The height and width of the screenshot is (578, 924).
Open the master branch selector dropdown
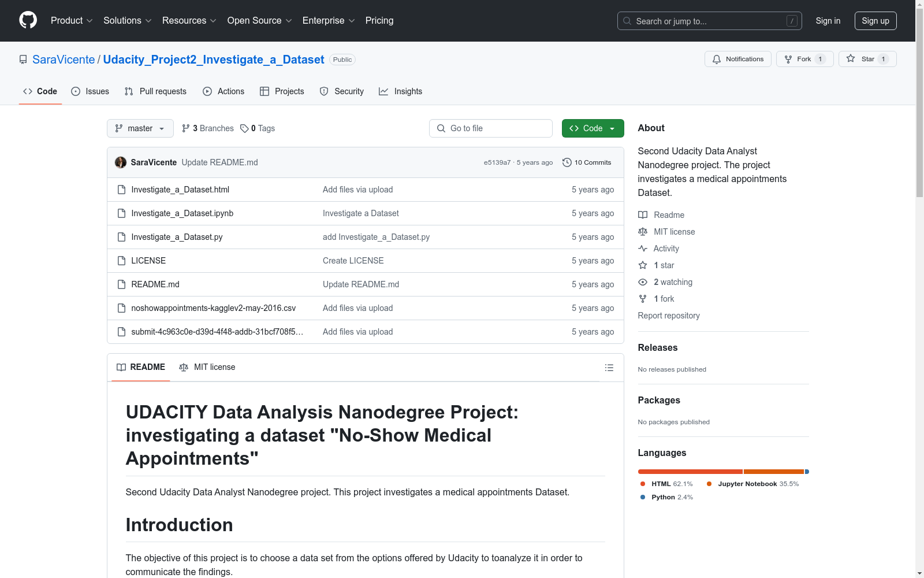tap(140, 128)
